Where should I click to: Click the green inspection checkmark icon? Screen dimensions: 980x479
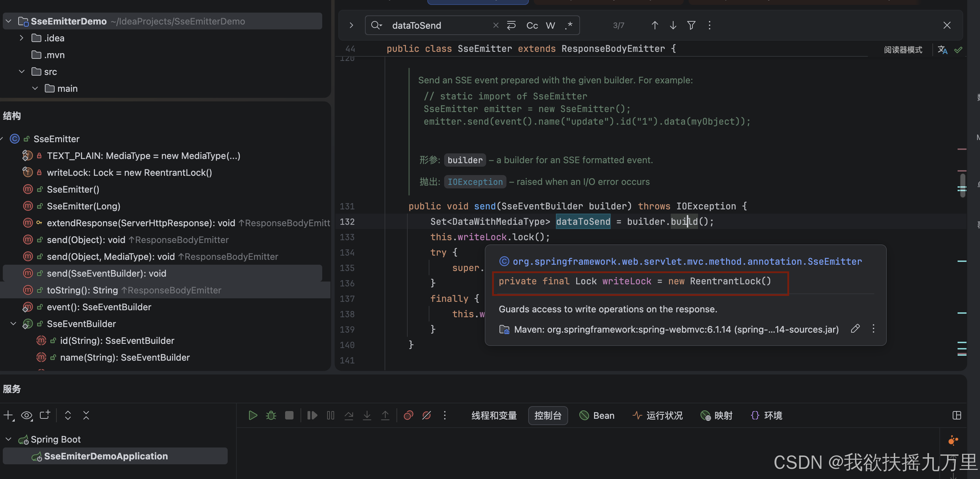point(958,49)
